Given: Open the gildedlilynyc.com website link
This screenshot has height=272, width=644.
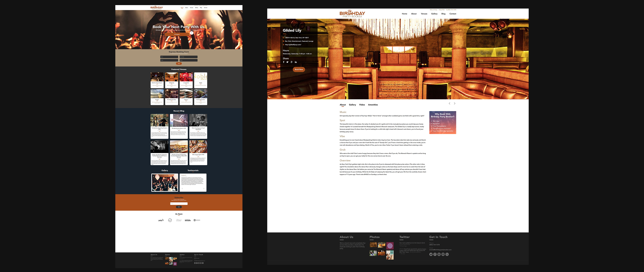Looking at the screenshot, I should pyautogui.click(x=293, y=45).
